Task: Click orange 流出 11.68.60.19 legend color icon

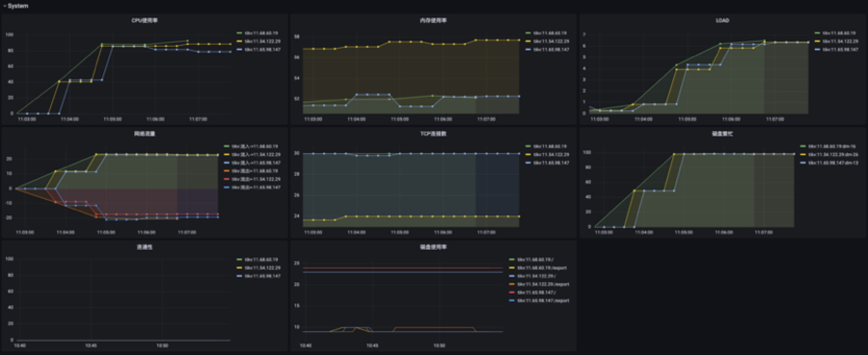Action: click(x=227, y=171)
